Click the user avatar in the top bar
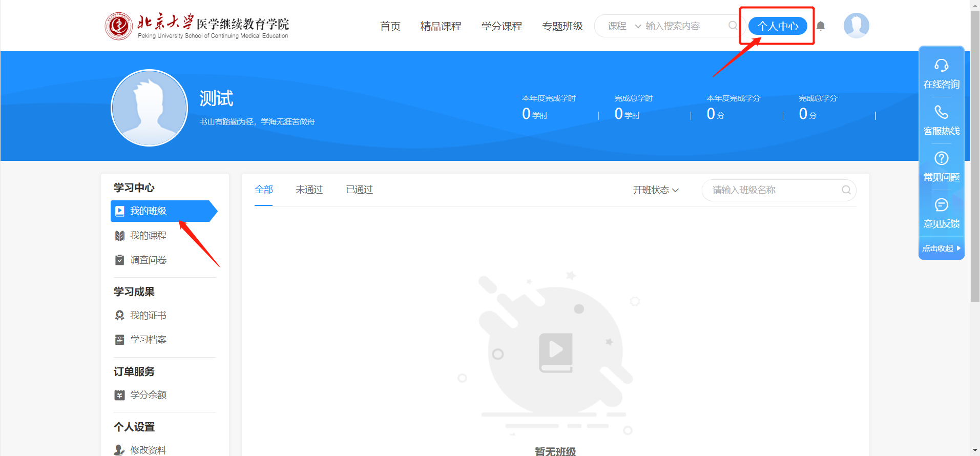The image size is (980, 456). (x=856, y=26)
